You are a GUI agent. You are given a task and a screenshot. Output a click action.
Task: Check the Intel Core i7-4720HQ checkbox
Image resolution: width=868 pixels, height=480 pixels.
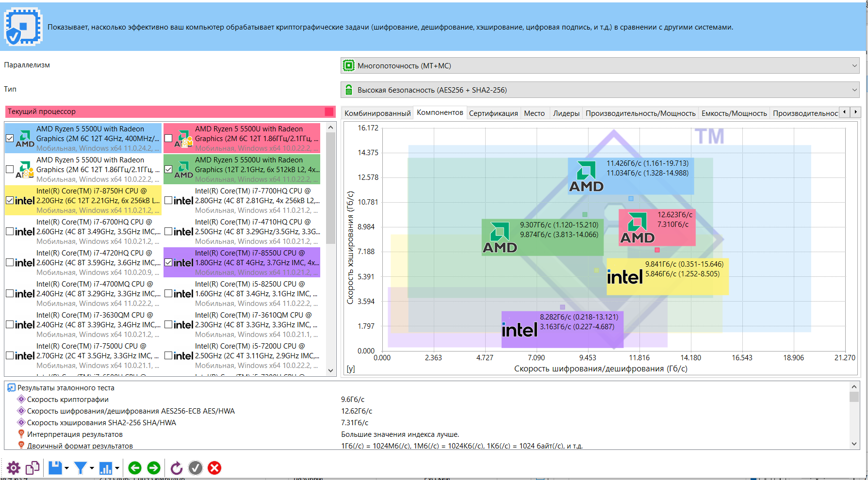point(10,262)
